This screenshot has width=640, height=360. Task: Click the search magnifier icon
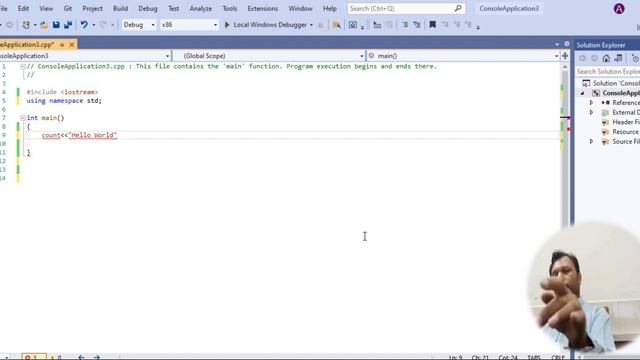pyautogui.click(x=458, y=8)
